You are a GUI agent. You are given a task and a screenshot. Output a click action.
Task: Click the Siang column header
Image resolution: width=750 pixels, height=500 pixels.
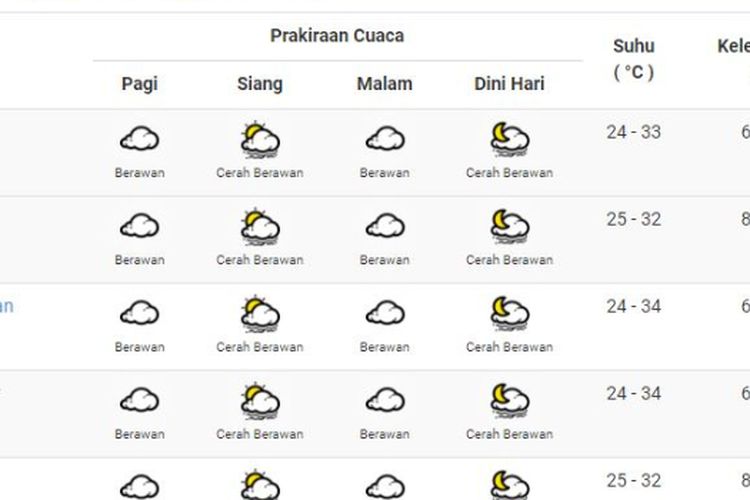click(260, 84)
